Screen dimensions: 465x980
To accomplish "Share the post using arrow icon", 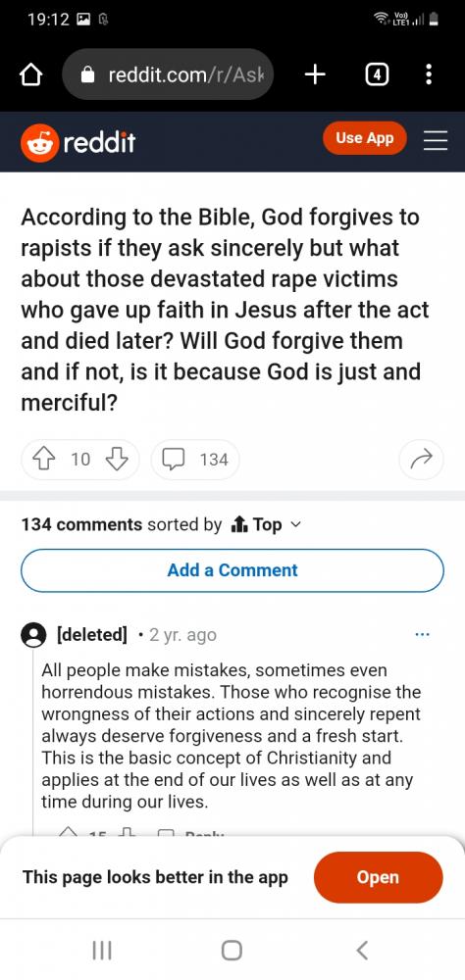I will click(421, 460).
